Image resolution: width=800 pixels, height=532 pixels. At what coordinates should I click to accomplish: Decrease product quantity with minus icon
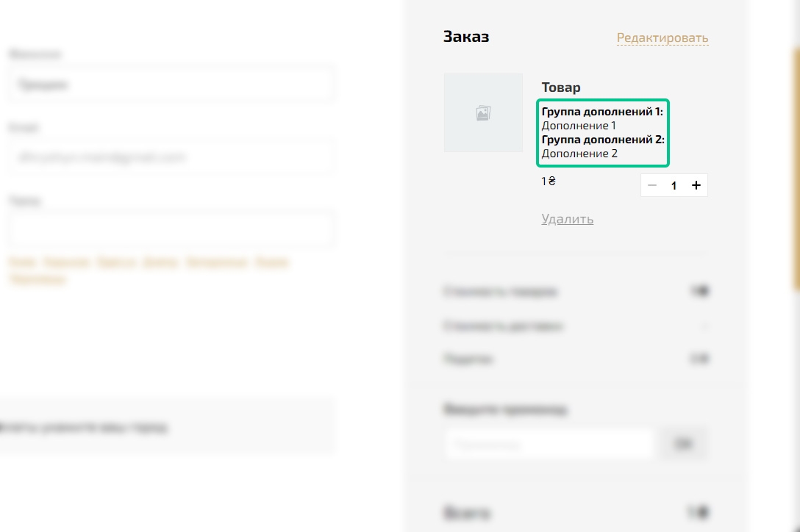[x=652, y=185]
